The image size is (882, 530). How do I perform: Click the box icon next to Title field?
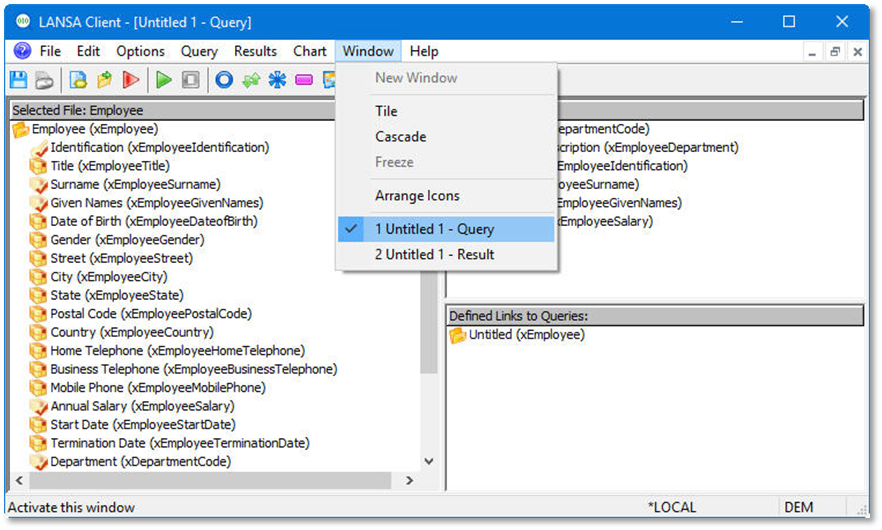click(x=38, y=167)
